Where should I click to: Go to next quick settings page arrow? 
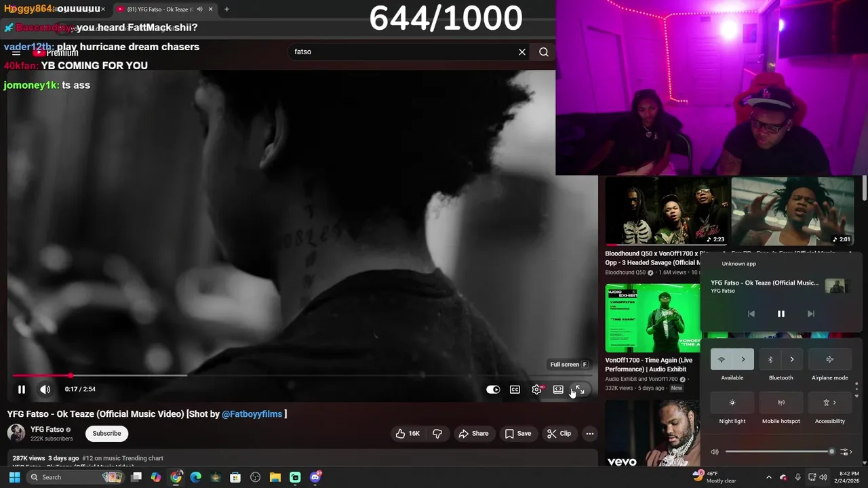[856, 396]
